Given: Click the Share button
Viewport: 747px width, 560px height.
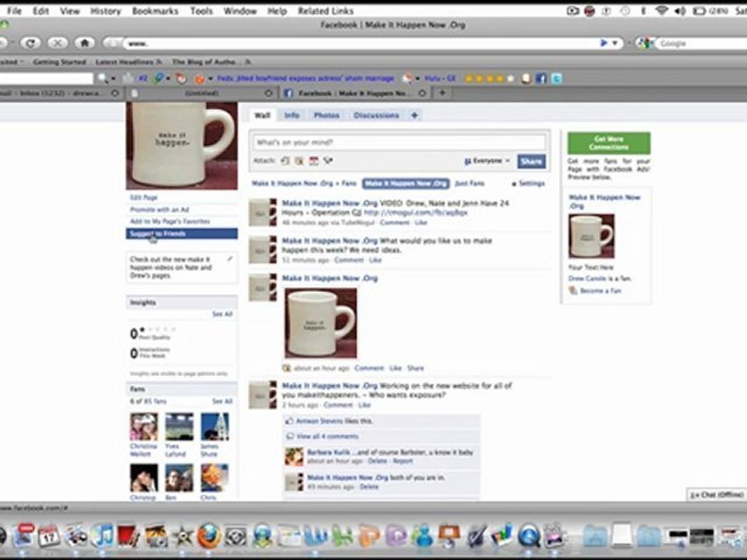Looking at the screenshot, I should [x=531, y=161].
